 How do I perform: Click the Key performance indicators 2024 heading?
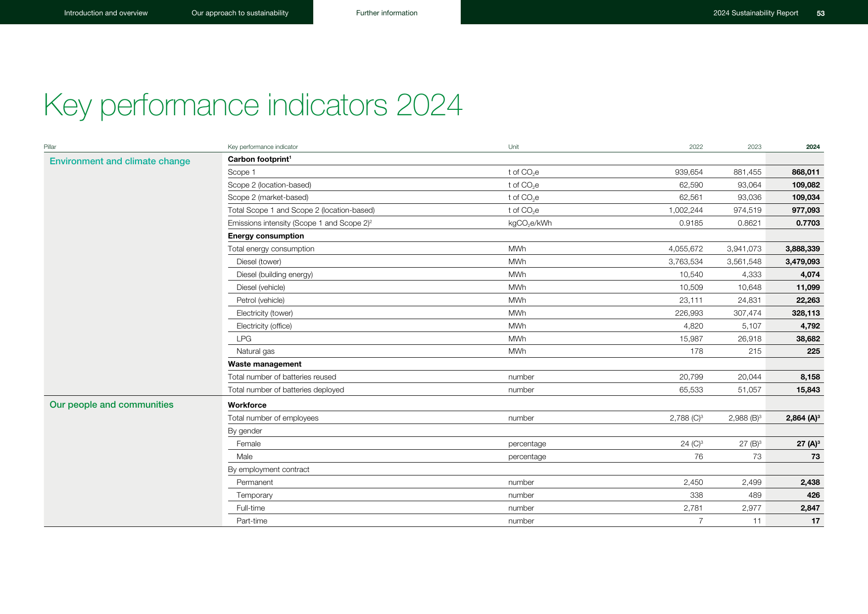(253, 105)
